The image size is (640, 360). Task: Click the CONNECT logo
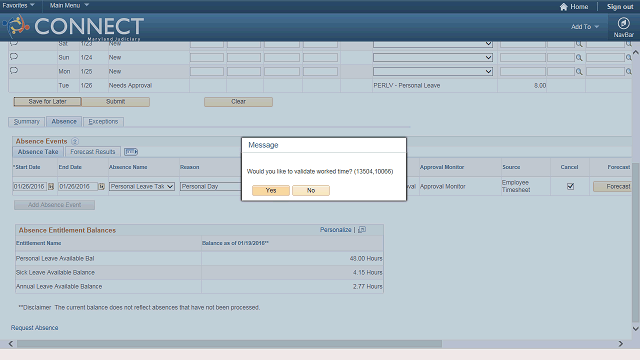click(x=73, y=27)
